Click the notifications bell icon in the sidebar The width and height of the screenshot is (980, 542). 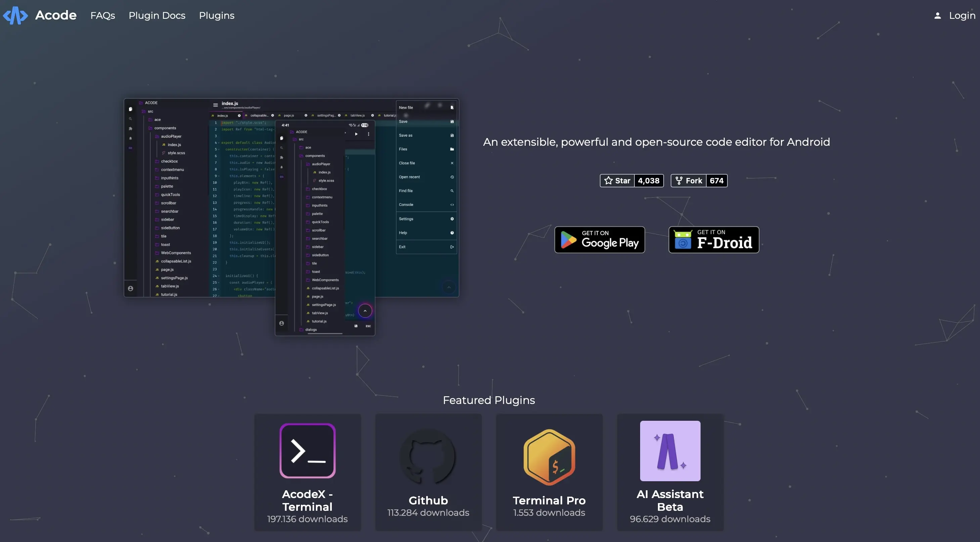[131, 138]
